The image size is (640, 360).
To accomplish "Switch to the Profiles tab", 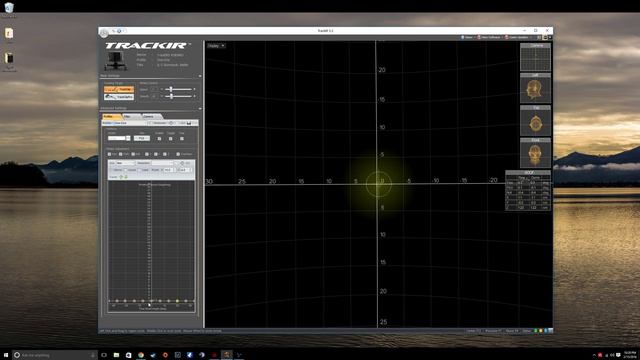I will 111,117.
